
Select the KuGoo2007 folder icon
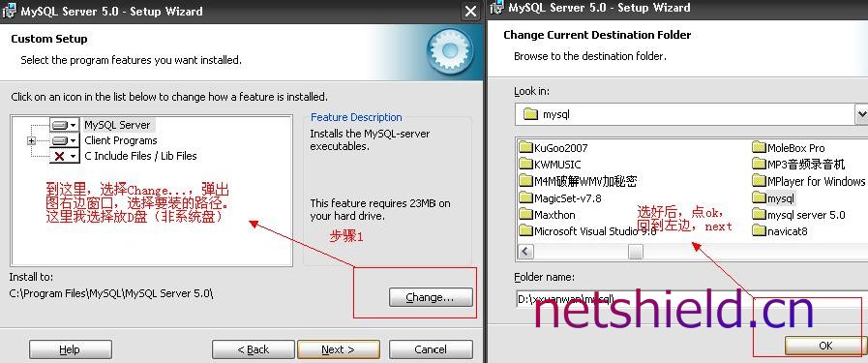click(525, 148)
